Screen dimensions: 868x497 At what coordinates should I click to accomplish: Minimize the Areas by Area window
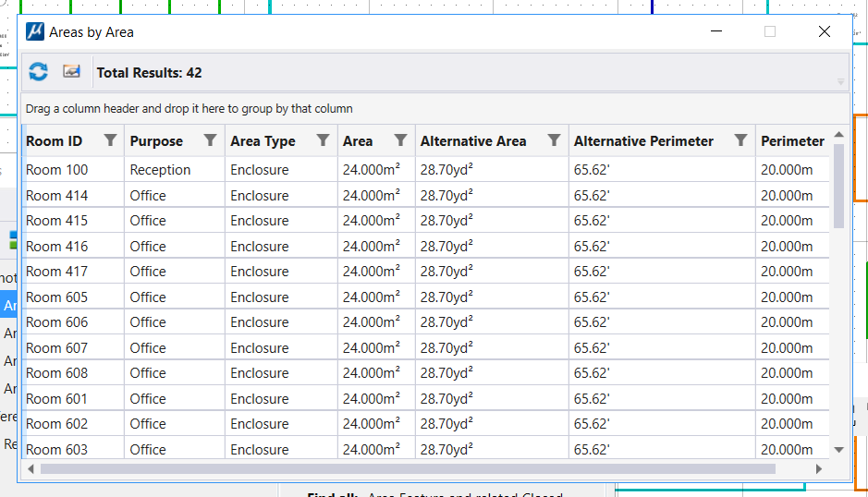point(716,31)
